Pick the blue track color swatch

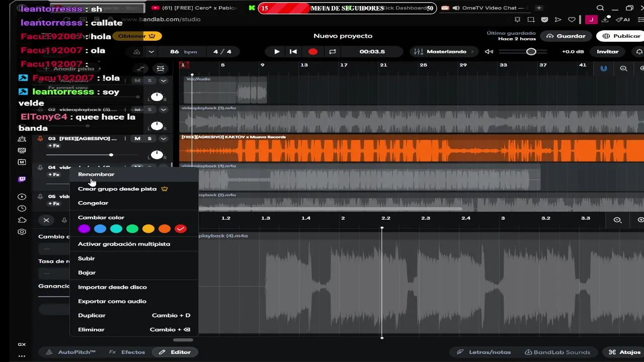click(x=100, y=229)
